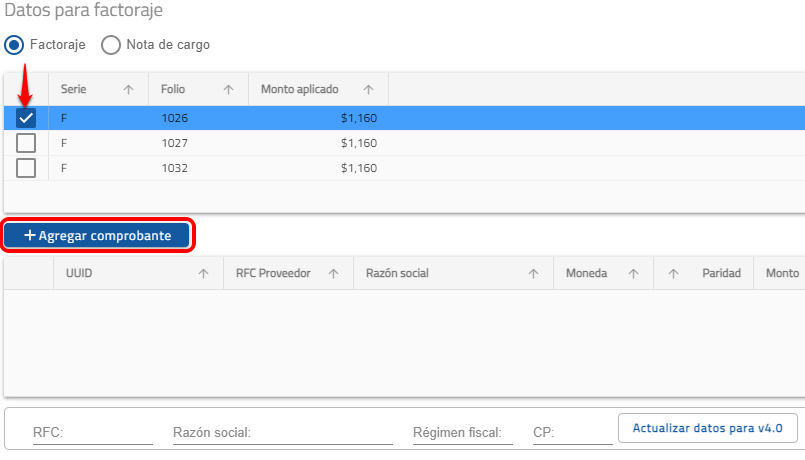This screenshot has width=805, height=460.
Task: Sort by RFC Proveedor arrow
Action: click(333, 273)
